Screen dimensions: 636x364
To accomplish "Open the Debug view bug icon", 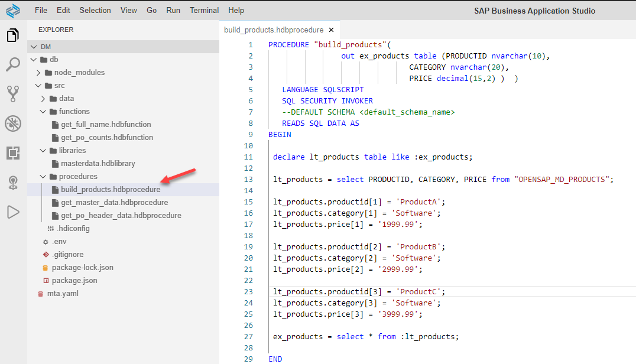I will pyautogui.click(x=13, y=123).
